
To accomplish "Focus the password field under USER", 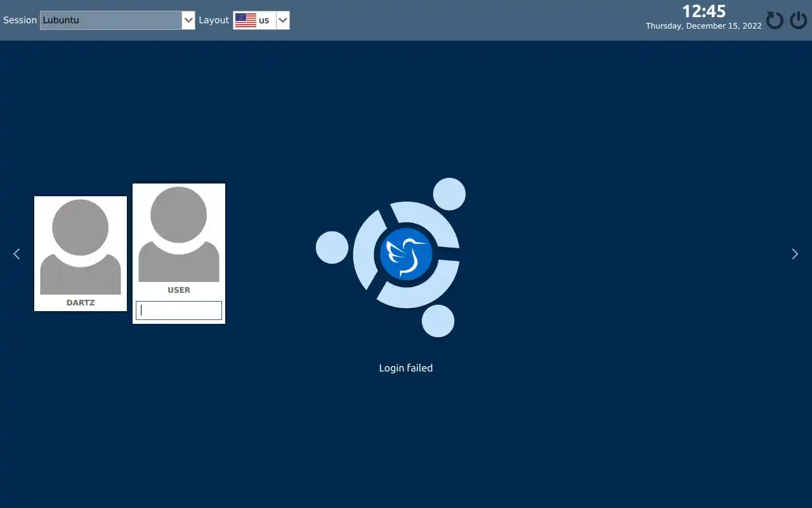I will click(179, 311).
